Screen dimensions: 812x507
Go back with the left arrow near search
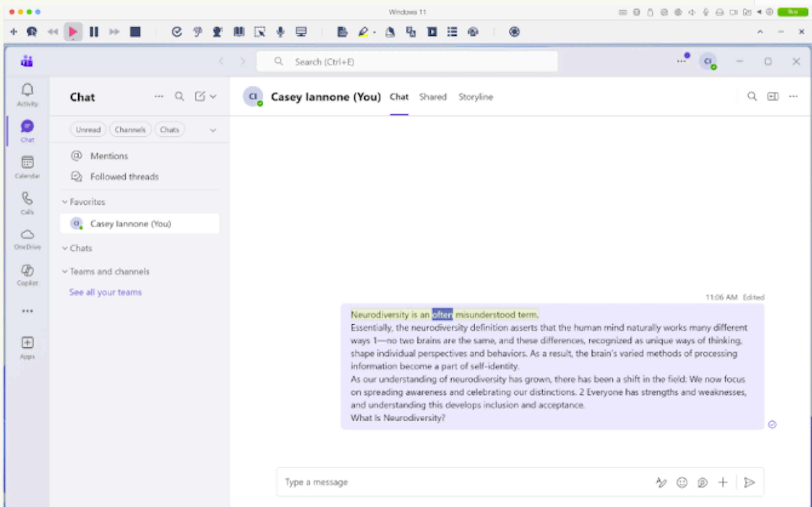221,61
